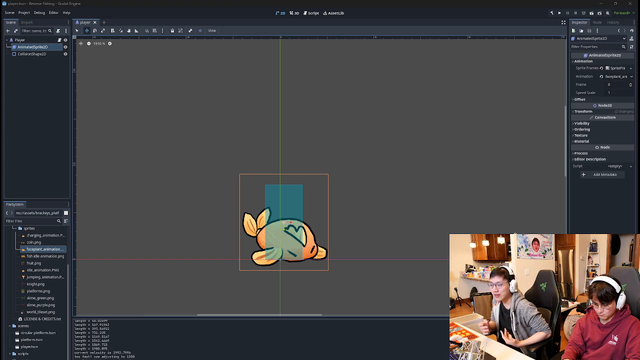Toggle visibility of AnimatedSprite2D node
This screenshot has height=360, width=640.
65,47
